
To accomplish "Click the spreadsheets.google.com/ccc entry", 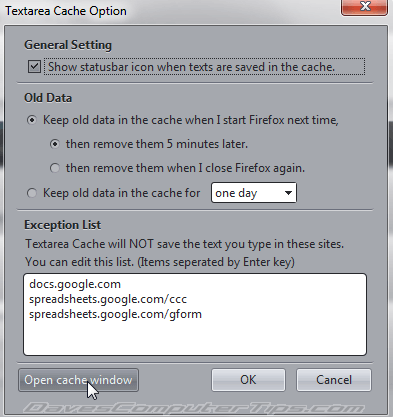I will 108,299.
